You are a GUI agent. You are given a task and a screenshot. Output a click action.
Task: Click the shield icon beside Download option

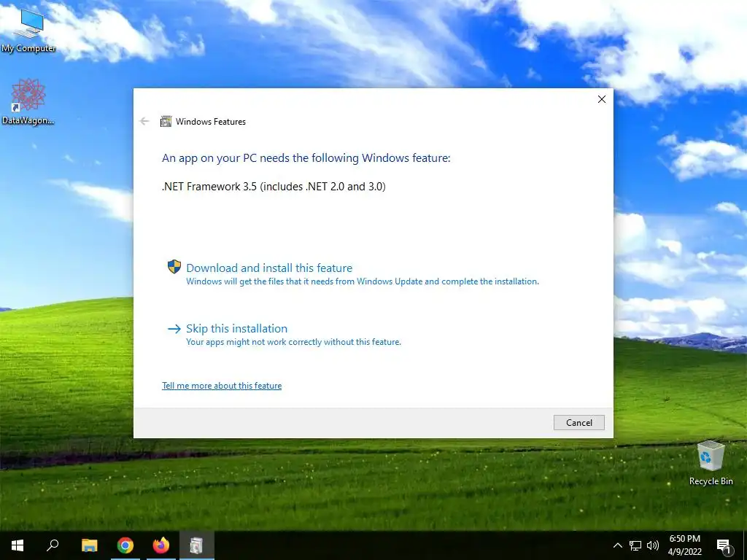[x=174, y=267]
